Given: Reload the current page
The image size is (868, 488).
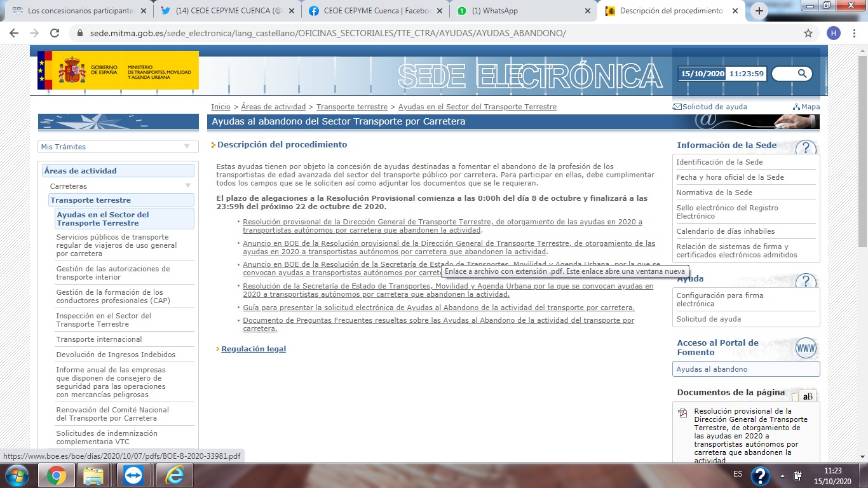Looking at the screenshot, I should pyautogui.click(x=55, y=33).
